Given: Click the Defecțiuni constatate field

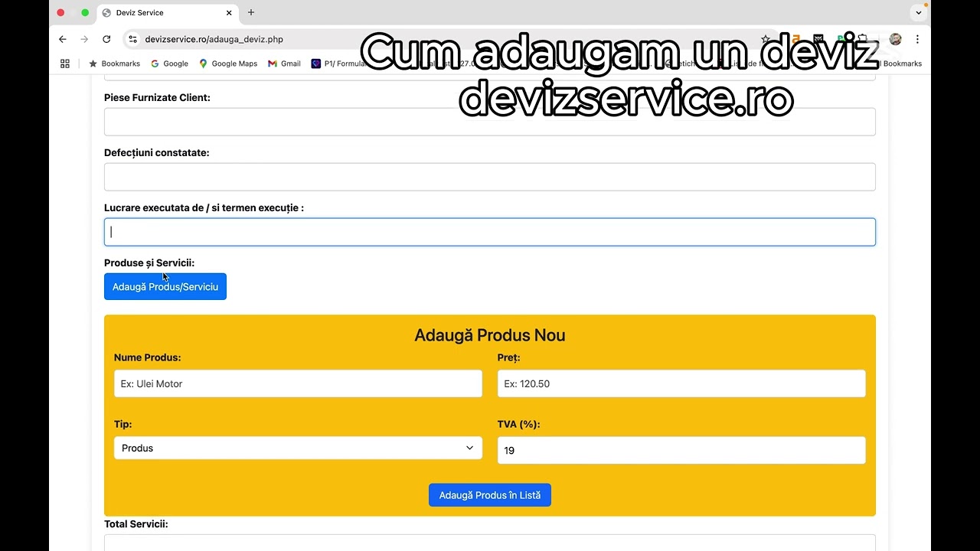Looking at the screenshot, I should point(490,177).
